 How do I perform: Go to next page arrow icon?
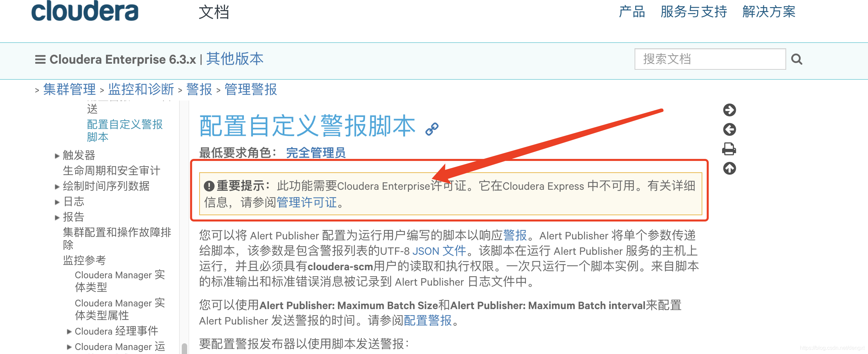tap(729, 110)
